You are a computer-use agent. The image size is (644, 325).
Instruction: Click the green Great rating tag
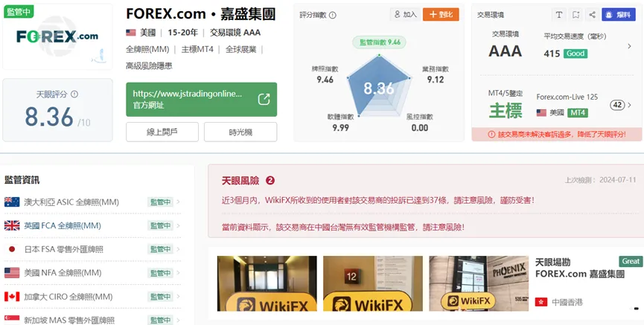tap(631, 261)
